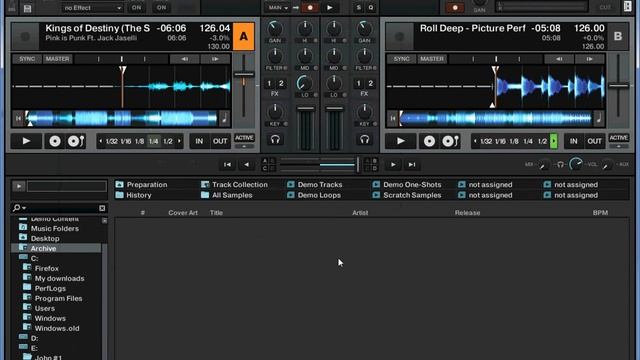Show larger loop sizes on Deck B
This screenshot has width=640, height=360.
(x=554, y=141)
